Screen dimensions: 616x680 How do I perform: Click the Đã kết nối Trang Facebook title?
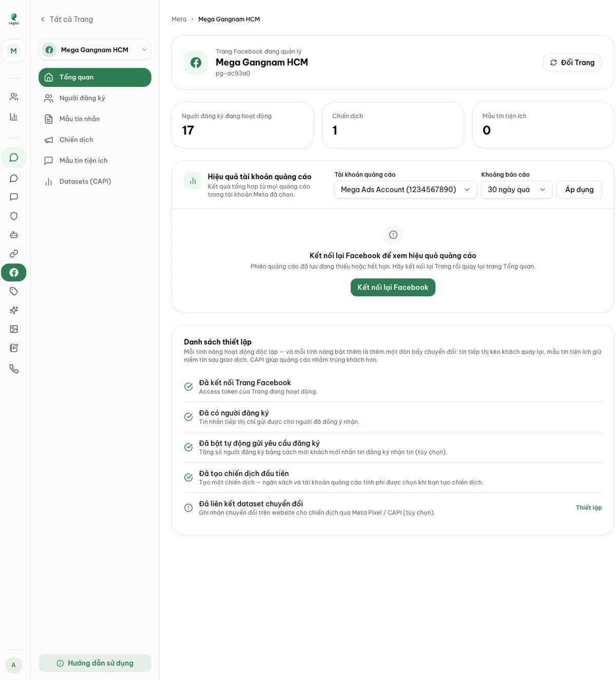tap(245, 383)
